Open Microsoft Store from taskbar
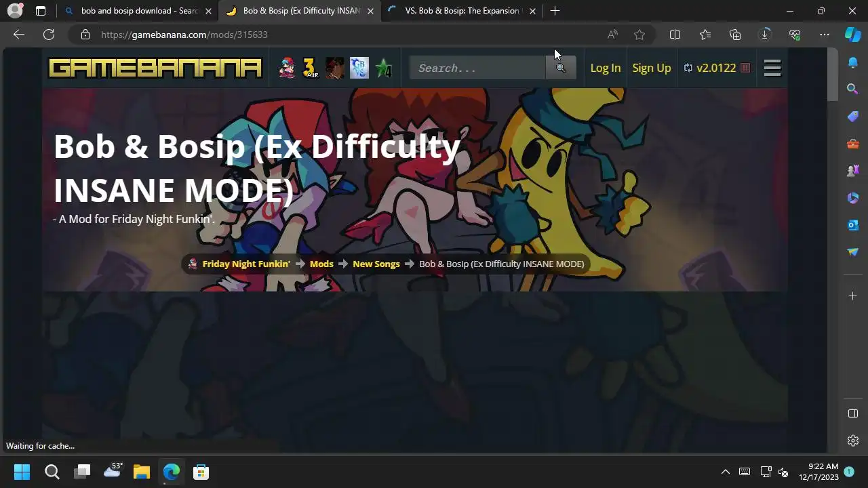Viewport: 868px width, 488px height. 201,472
